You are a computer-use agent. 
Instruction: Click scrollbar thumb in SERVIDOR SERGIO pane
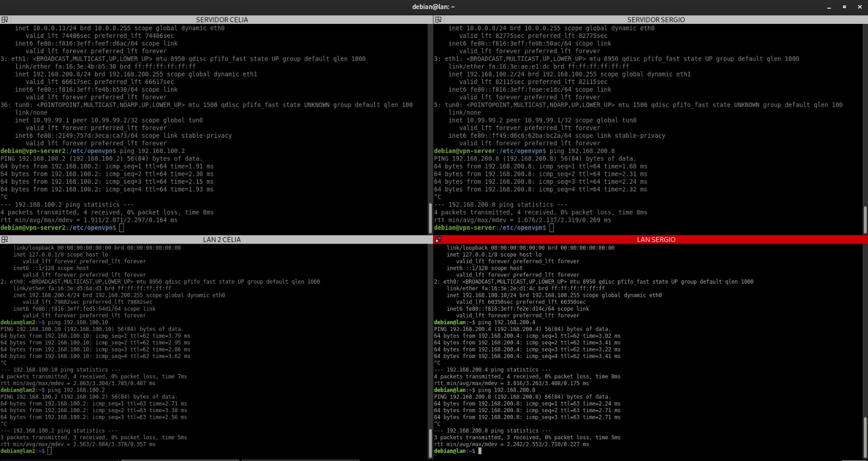865,219
